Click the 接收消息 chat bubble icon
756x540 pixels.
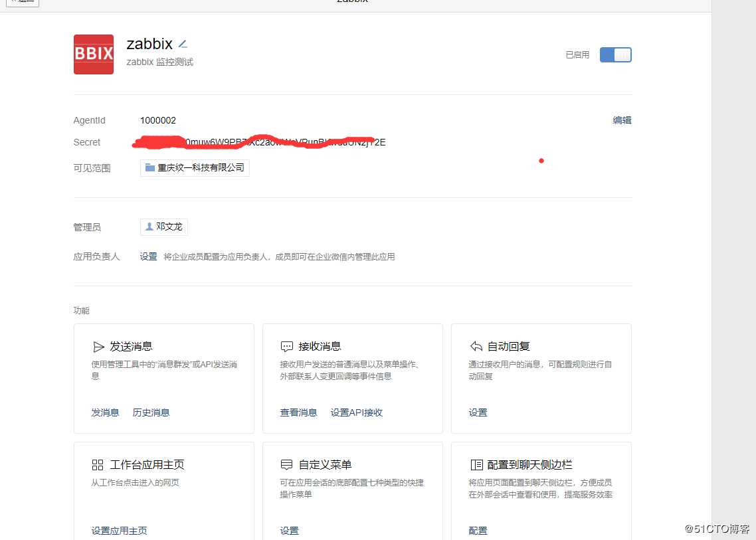287,347
